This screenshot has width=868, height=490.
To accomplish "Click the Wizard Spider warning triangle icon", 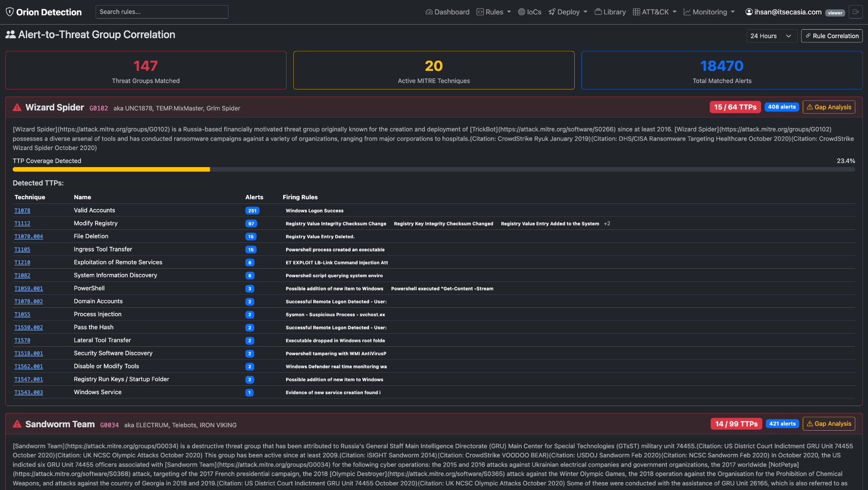I will 17,108.
